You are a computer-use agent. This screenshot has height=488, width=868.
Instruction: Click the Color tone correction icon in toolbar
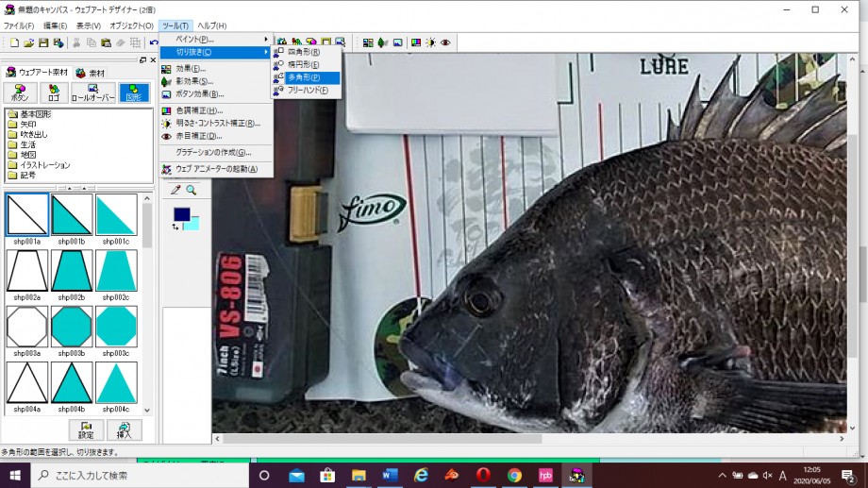(x=416, y=42)
